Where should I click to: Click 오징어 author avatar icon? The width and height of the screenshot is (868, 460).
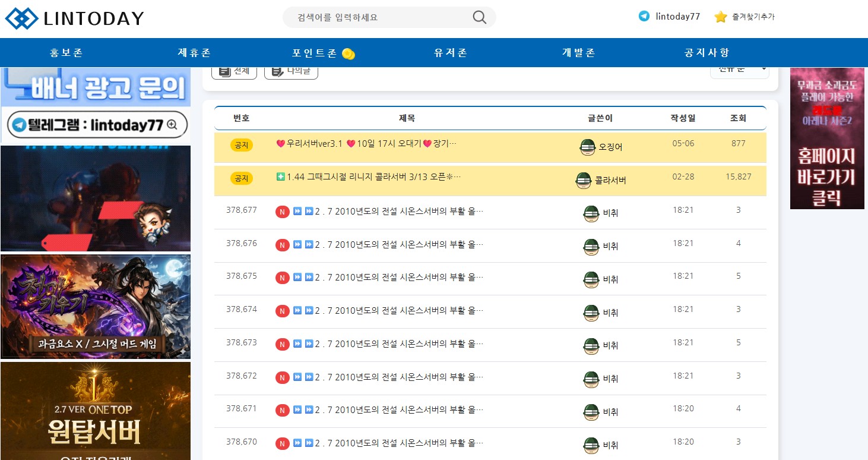pyautogui.click(x=587, y=147)
